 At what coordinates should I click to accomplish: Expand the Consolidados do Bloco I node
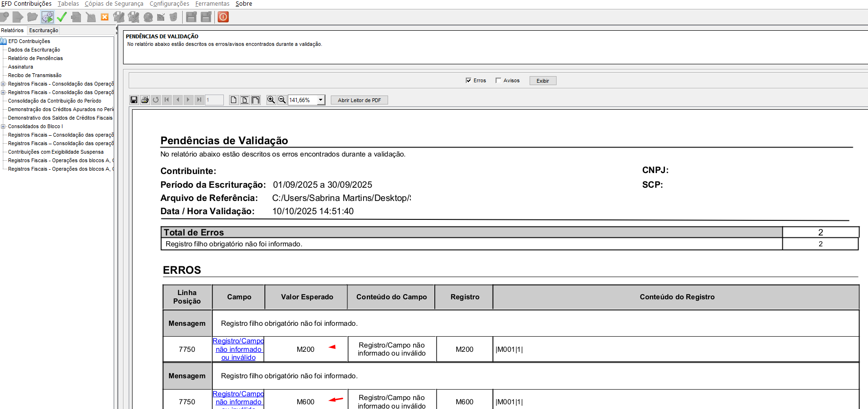tap(3, 126)
